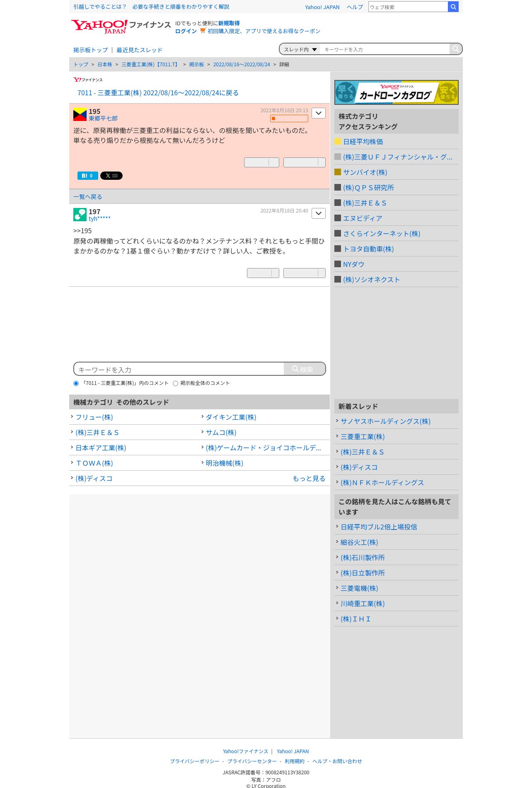This screenshot has height=788, width=532.
Task: Click the right vote button on post 197
Action: click(305, 273)
